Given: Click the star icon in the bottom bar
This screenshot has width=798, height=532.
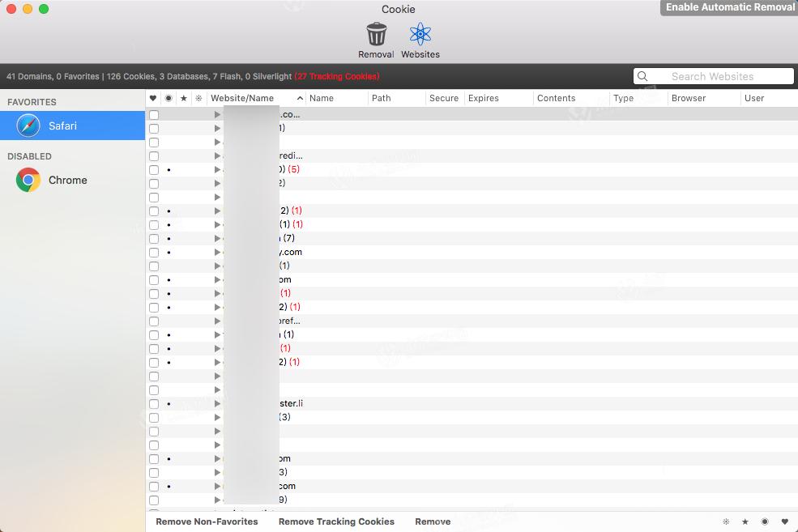Looking at the screenshot, I should tap(745, 521).
